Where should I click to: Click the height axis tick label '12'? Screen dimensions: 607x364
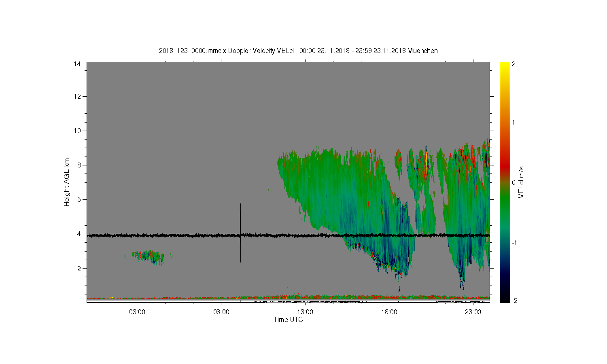tap(77, 96)
